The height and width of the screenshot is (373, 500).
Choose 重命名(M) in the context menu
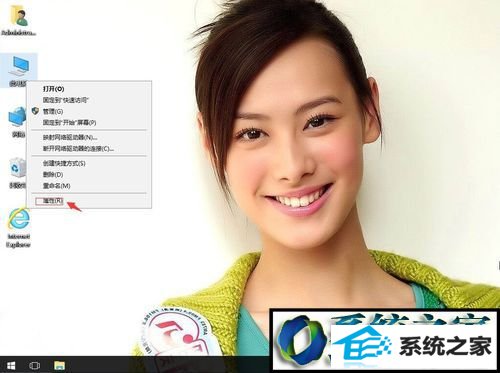point(89,186)
